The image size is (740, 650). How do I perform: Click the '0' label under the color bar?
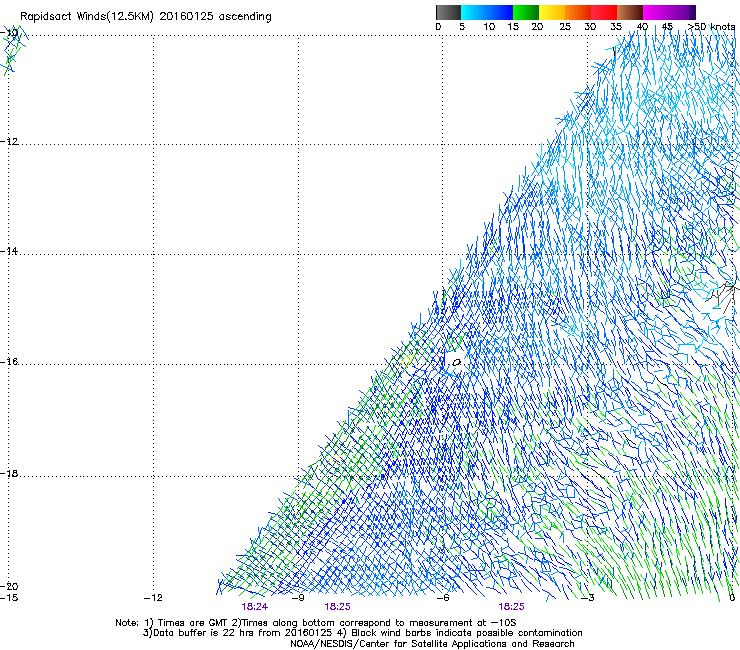click(x=438, y=27)
